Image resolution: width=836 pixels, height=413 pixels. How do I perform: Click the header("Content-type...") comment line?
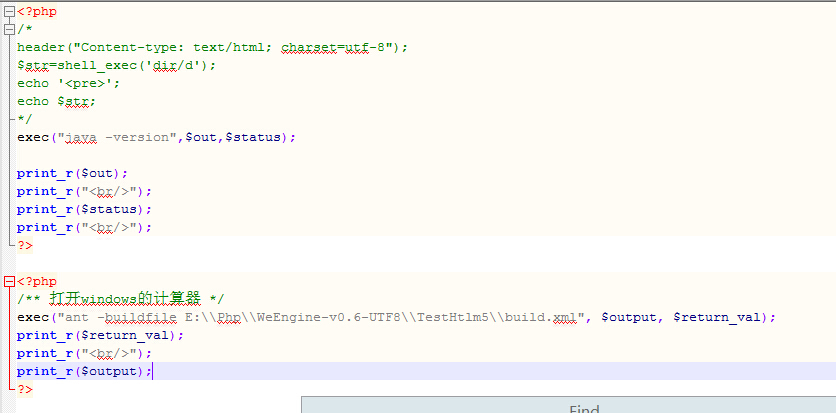212,47
